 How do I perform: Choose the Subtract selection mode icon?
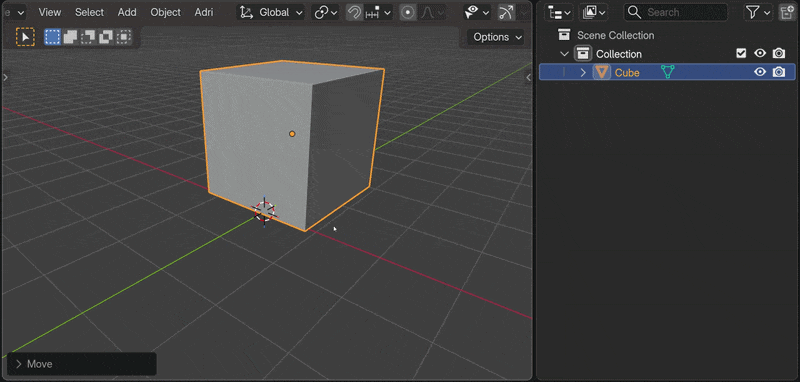88,37
